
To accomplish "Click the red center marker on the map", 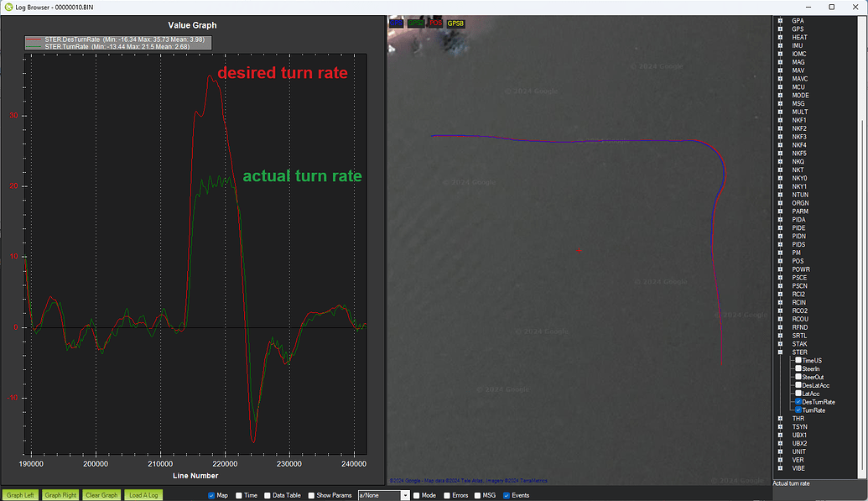I will (x=579, y=250).
